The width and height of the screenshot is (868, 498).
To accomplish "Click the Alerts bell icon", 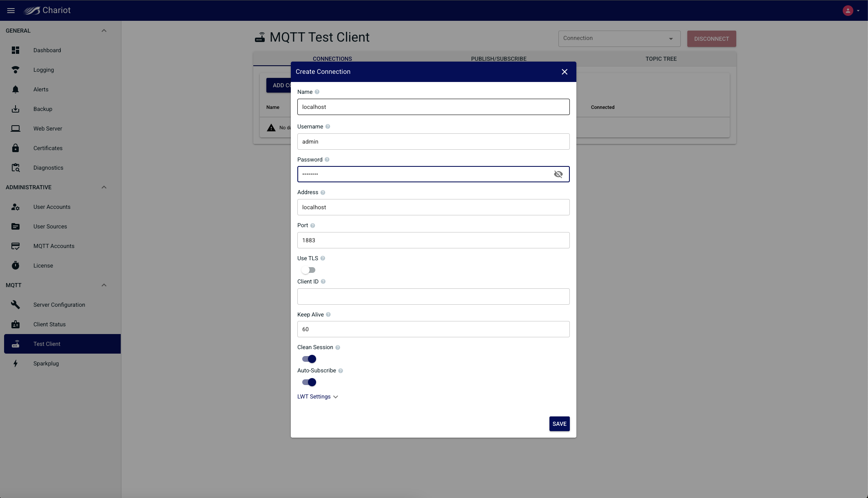I will pyautogui.click(x=15, y=89).
